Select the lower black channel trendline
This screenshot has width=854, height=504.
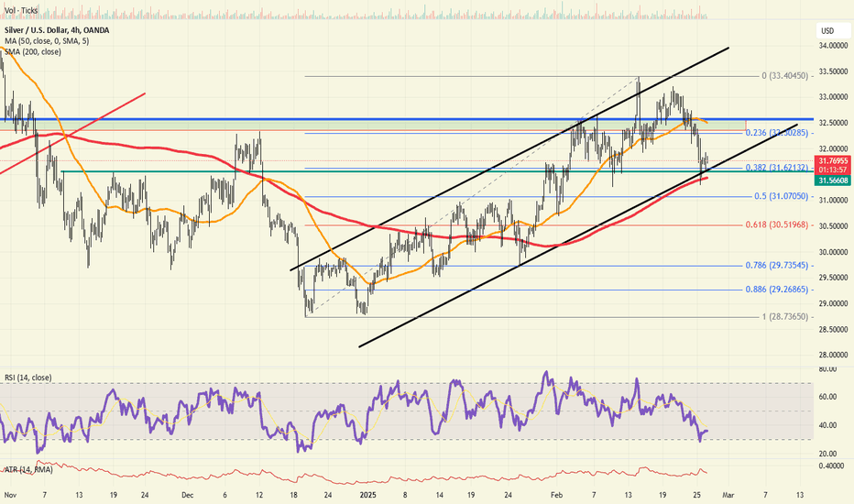click(578, 236)
